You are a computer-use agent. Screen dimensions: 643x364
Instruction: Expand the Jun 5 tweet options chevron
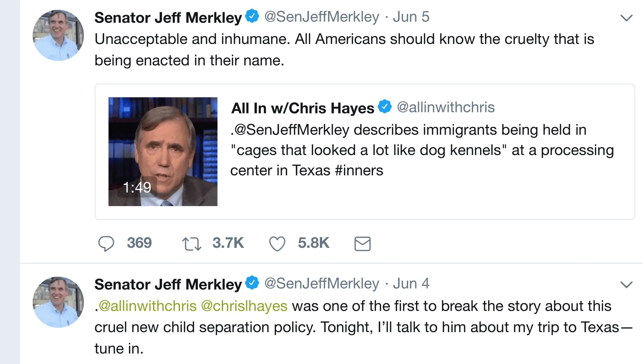click(x=626, y=18)
